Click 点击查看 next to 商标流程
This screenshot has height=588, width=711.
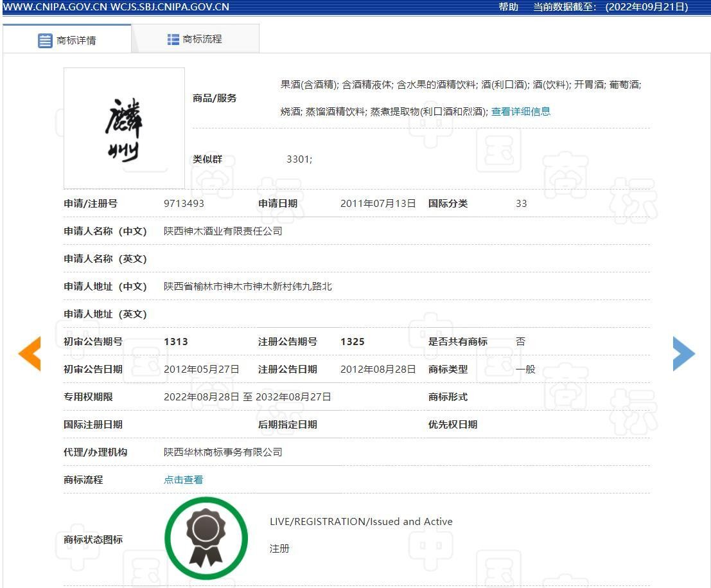[x=184, y=479]
